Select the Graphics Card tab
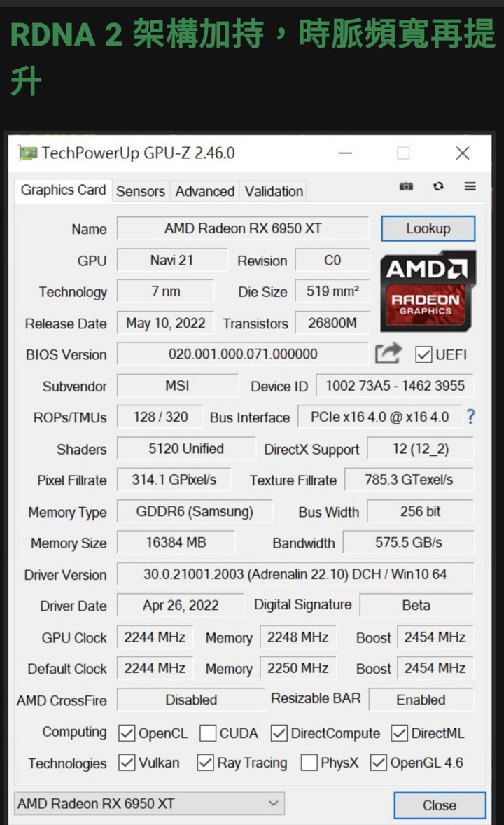The height and width of the screenshot is (825, 504). (63, 190)
